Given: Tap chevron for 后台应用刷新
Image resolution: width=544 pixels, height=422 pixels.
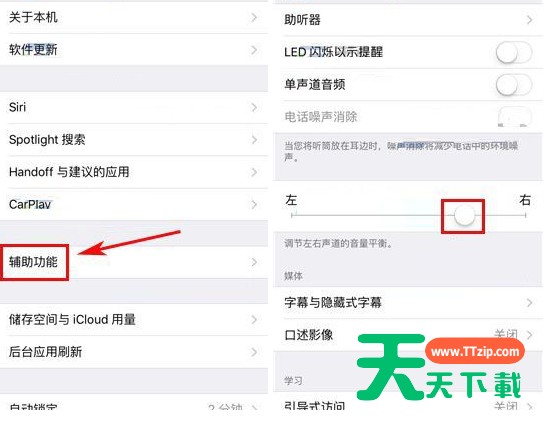Looking at the screenshot, I should point(254,352).
